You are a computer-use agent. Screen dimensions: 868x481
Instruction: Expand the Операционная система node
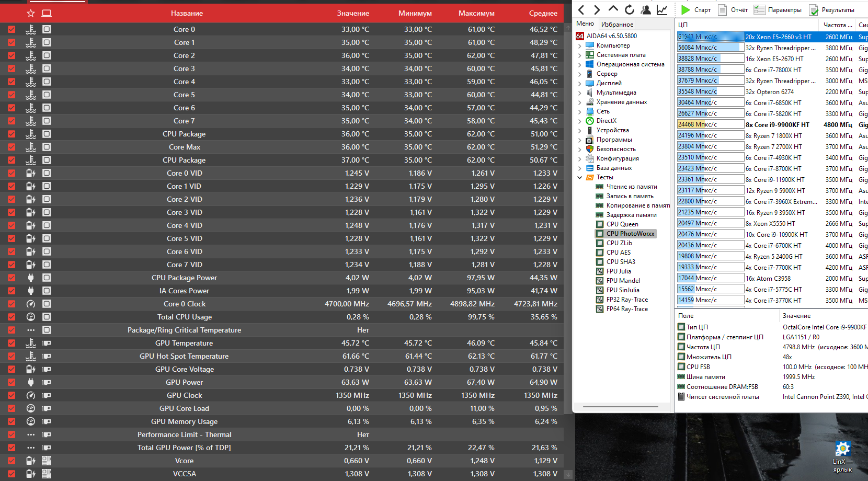(579, 64)
